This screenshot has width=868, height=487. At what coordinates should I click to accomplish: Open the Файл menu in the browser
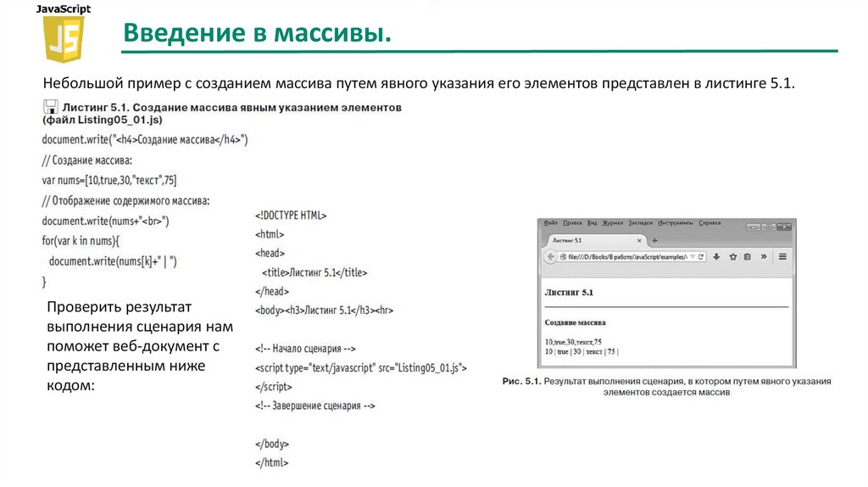pos(550,223)
